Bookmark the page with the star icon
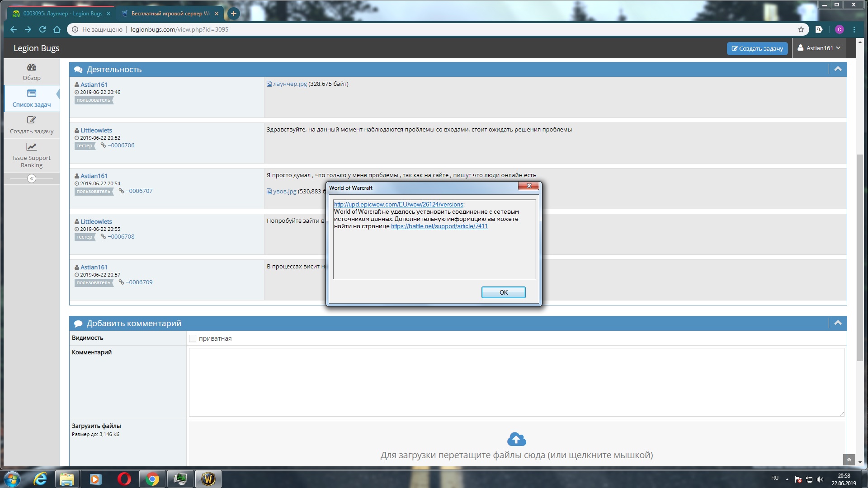The height and width of the screenshot is (488, 868). [801, 29]
